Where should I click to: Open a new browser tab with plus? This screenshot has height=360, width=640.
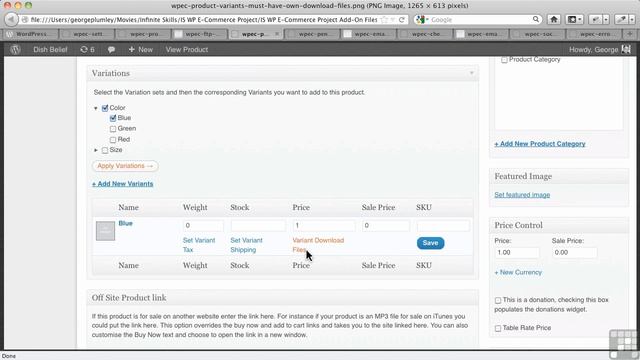[x=630, y=34]
